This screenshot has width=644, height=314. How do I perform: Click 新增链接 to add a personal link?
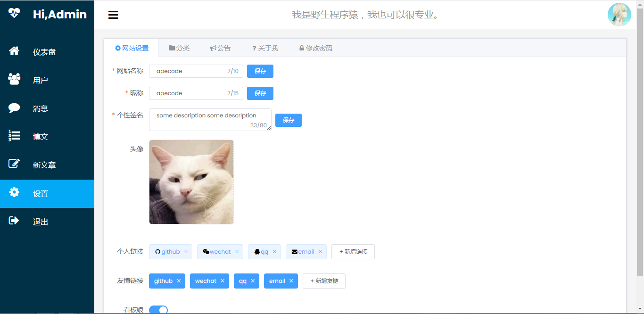[353, 251]
